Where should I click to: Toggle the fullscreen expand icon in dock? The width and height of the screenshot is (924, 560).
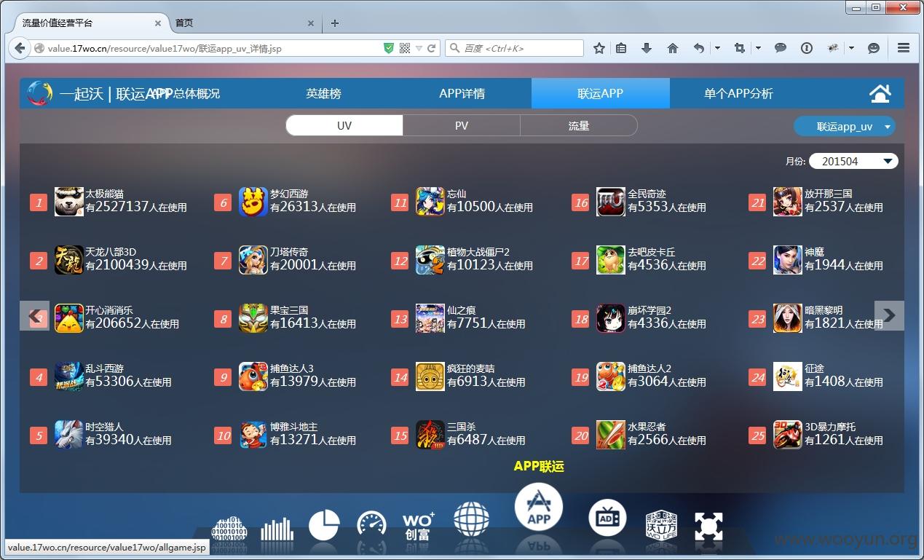click(708, 526)
